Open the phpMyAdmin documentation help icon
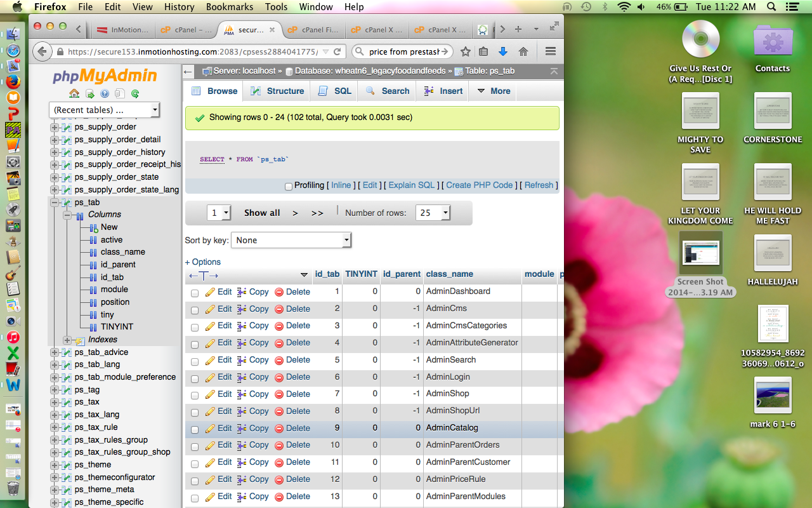812x508 pixels. pyautogui.click(x=105, y=94)
